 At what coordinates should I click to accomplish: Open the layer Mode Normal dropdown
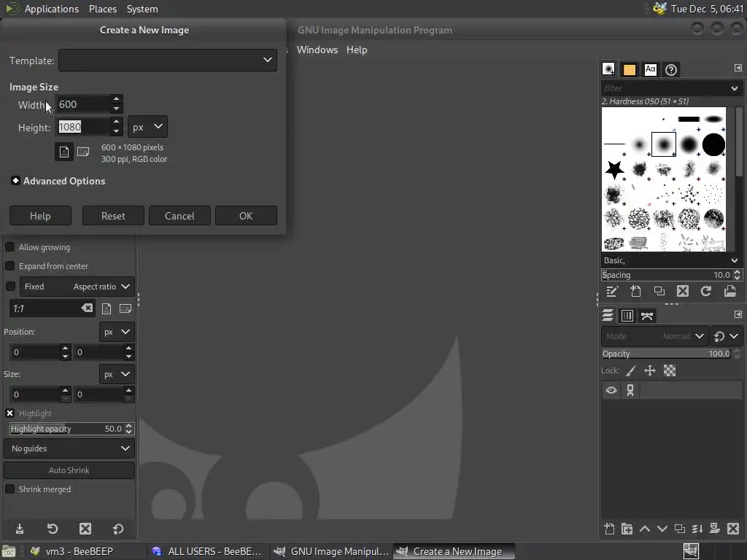coord(654,336)
